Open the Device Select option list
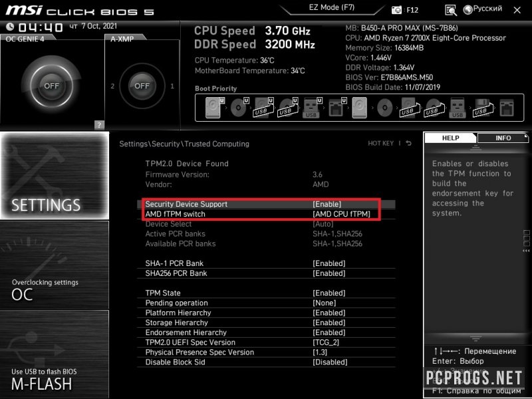Image resolution: width=532 pixels, height=399 pixels. click(266, 224)
